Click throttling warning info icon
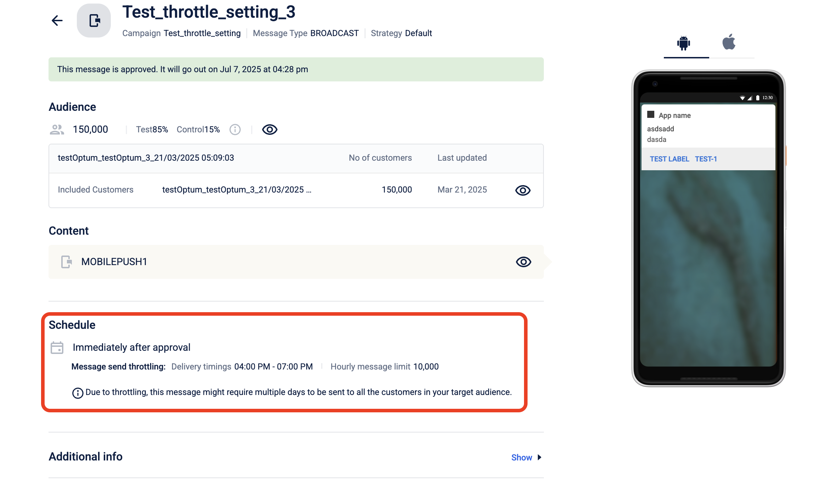The image size is (820, 504). coord(78,393)
